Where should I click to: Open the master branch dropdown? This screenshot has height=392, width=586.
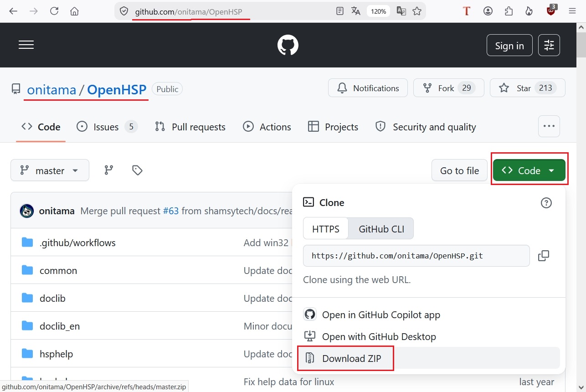(x=50, y=170)
